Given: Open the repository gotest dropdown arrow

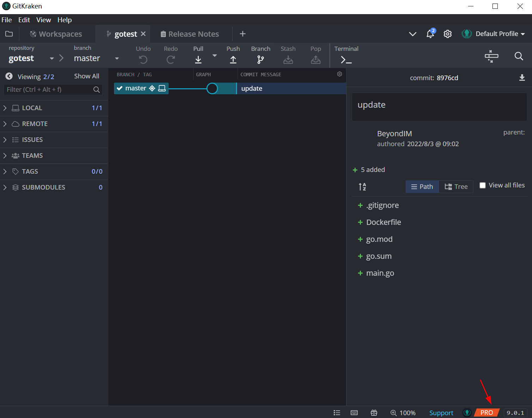Looking at the screenshot, I should [x=52, y=59].
